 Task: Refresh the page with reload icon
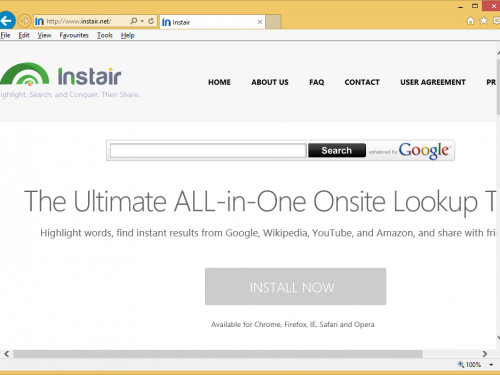[151, 21]
